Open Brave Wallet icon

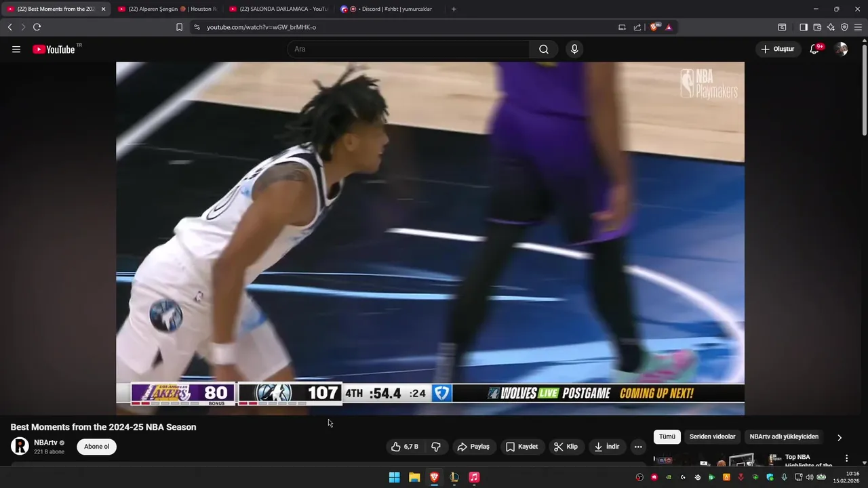click(817, 27)
